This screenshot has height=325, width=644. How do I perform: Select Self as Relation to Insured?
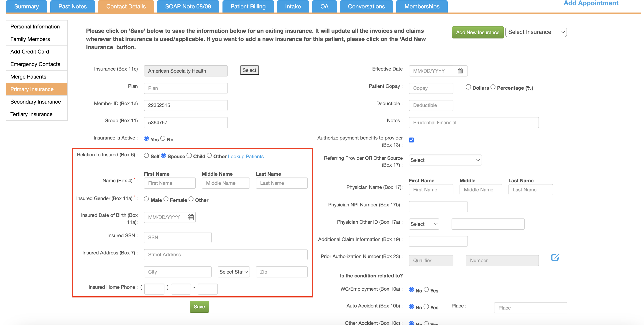[146, 156]
